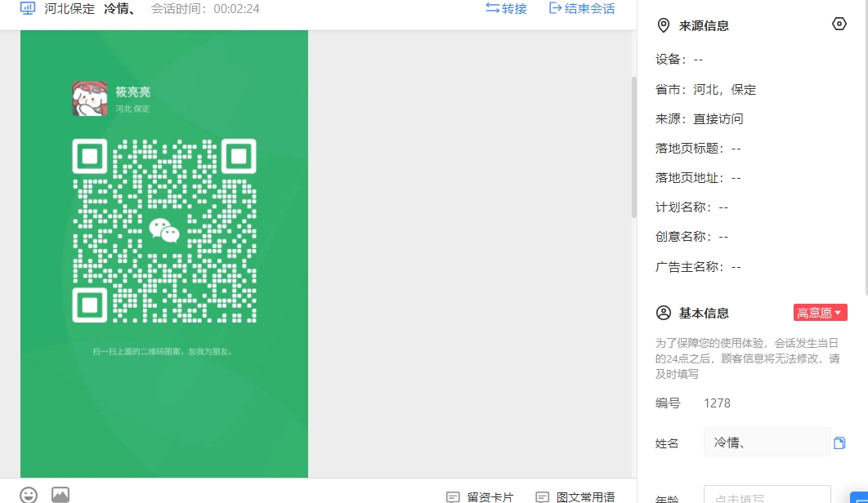Image resolution: width=868 pixels, height=503 pixels.
Task: Click the 年龄 input field
Action: tap(767, 495)
